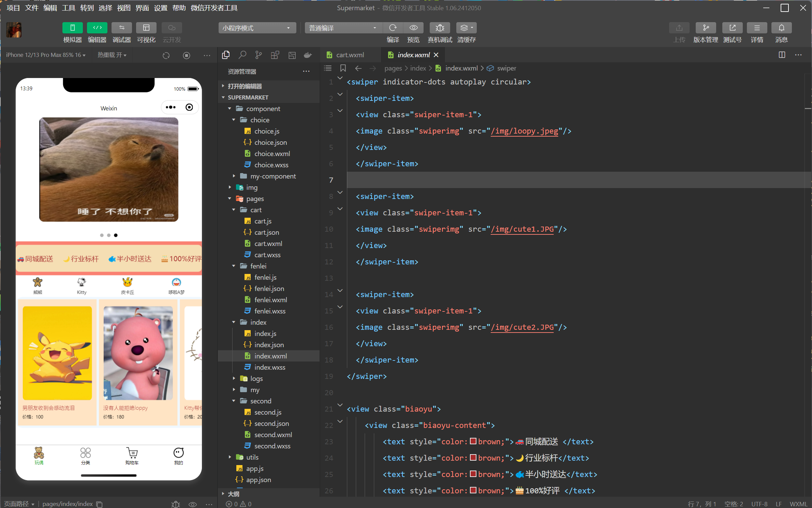This screenshot has height=508, width=812.
Task: Click the loopy product image thumbnail
Action: pyautogui.click(x=138, y=353)
